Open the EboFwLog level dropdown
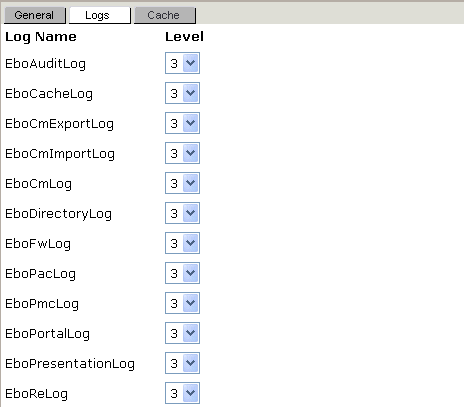The width and height of the screenshot is (464, 407). [182, 243]
